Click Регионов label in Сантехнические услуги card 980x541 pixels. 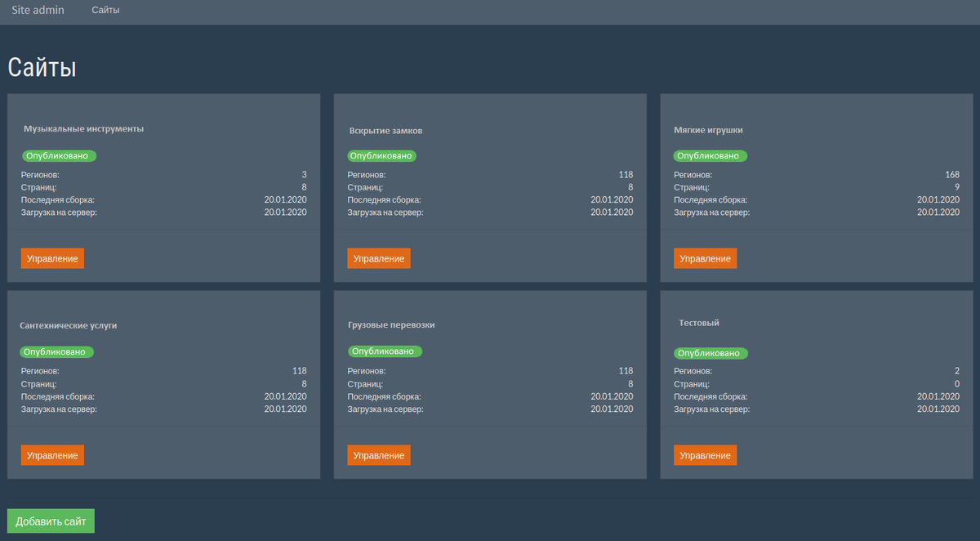40,371
